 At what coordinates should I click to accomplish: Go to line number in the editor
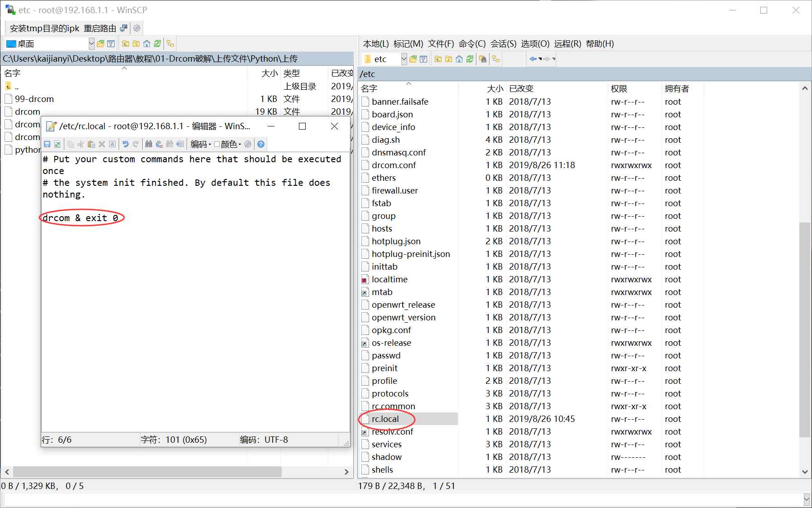[180, 144]
